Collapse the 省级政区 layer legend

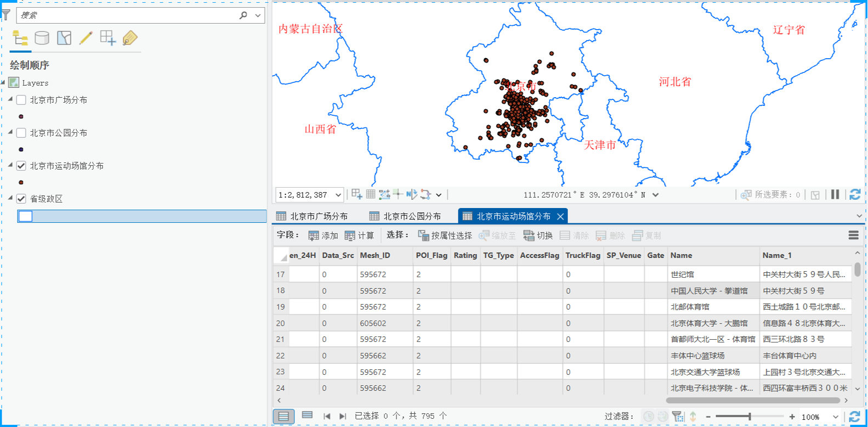(x=10, y=198)
